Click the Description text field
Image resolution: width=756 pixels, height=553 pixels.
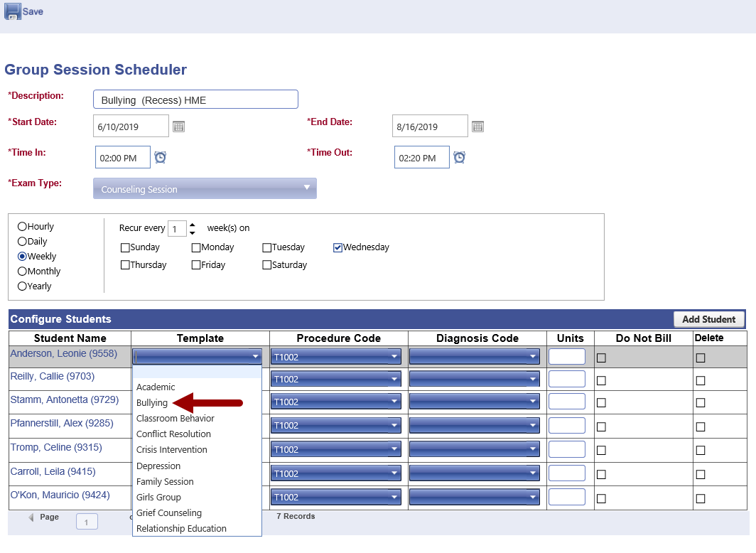(195, 100)
